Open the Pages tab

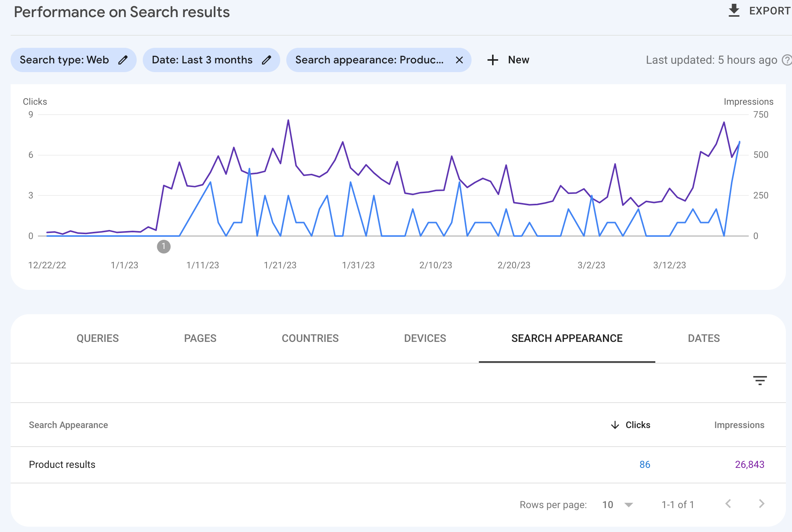[x=200, y=338]
